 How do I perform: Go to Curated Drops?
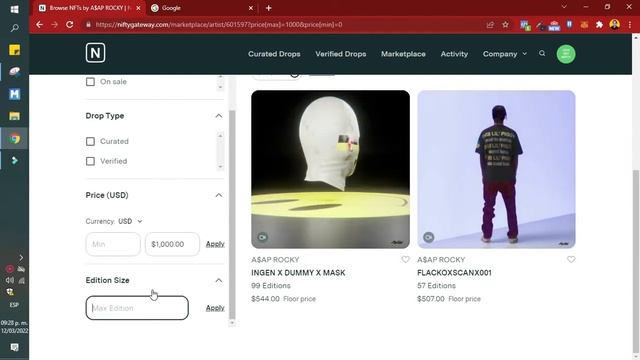(274, 54)
